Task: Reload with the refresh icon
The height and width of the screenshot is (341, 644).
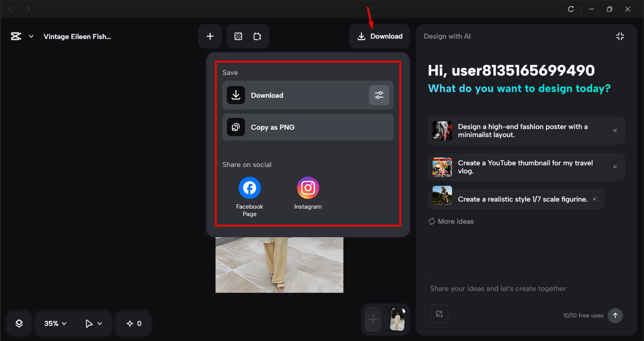Action: [571, 9]
